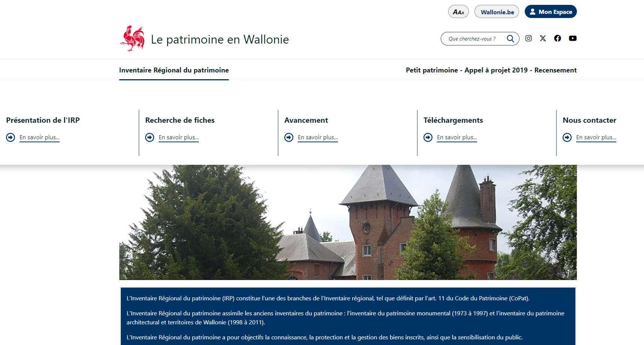Select Inventaire Régional du patrimoine menu
This screenshot has height=345, width=644.
174,70
